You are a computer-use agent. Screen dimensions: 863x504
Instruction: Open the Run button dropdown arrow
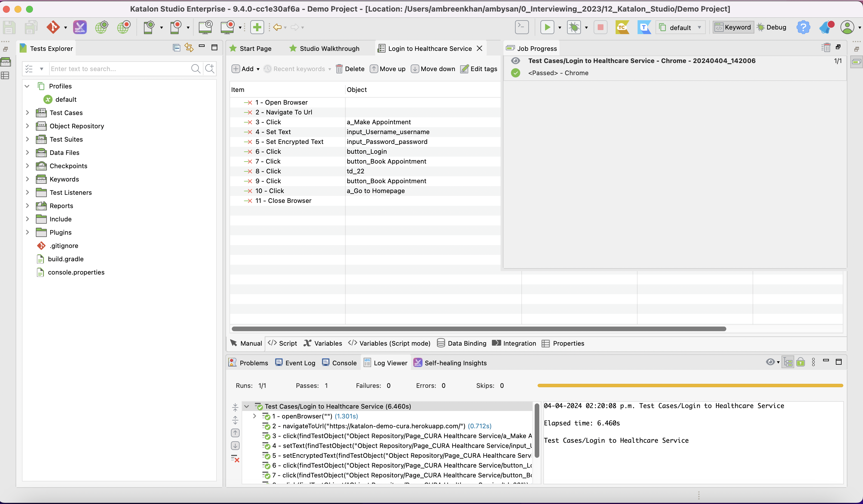[x=560, y=28]
